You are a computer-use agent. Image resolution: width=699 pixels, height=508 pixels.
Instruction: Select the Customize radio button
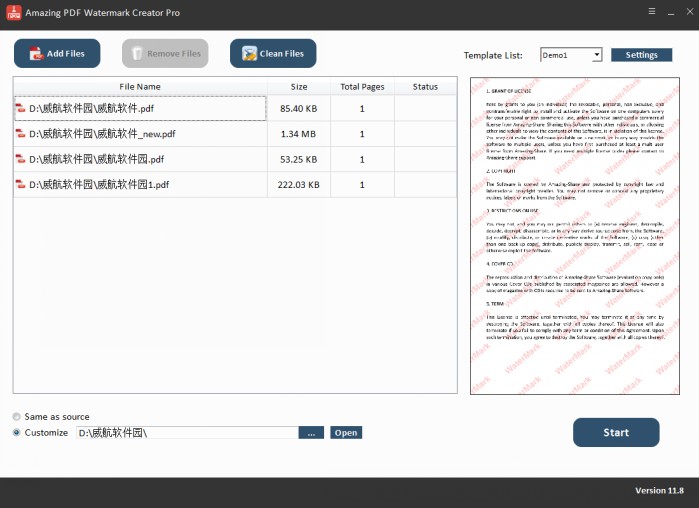pos(16,432)
